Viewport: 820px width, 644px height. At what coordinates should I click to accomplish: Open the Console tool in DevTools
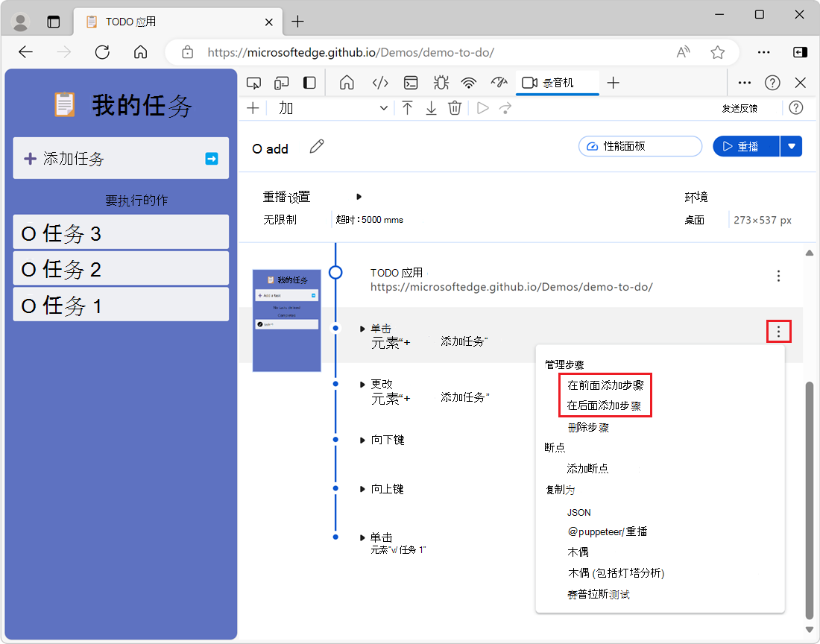pyautogui.click(x=411, y=83)
